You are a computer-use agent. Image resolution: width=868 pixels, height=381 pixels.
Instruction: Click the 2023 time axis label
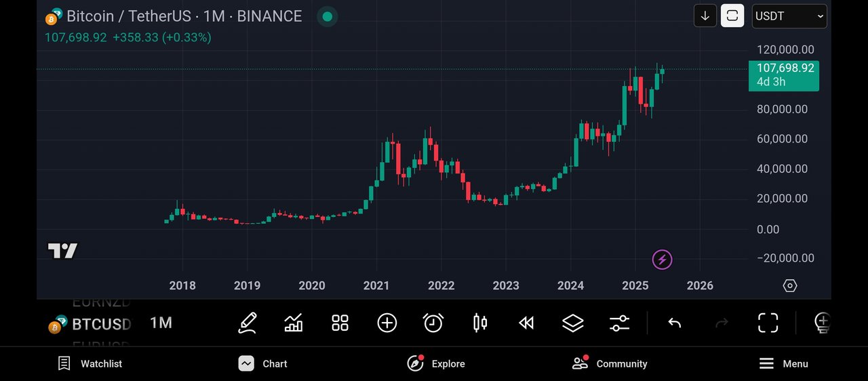pyautogui.click(x=506, y=285)
